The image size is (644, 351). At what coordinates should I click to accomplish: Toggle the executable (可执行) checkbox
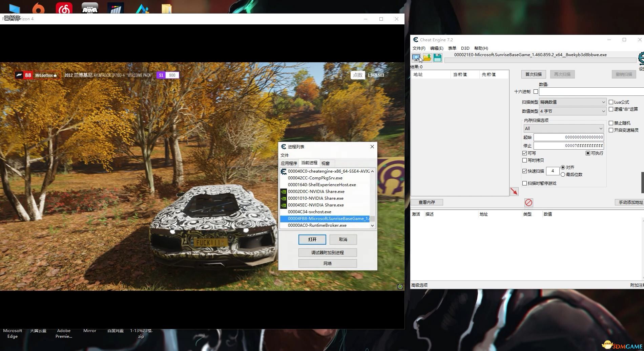point(588,153)
